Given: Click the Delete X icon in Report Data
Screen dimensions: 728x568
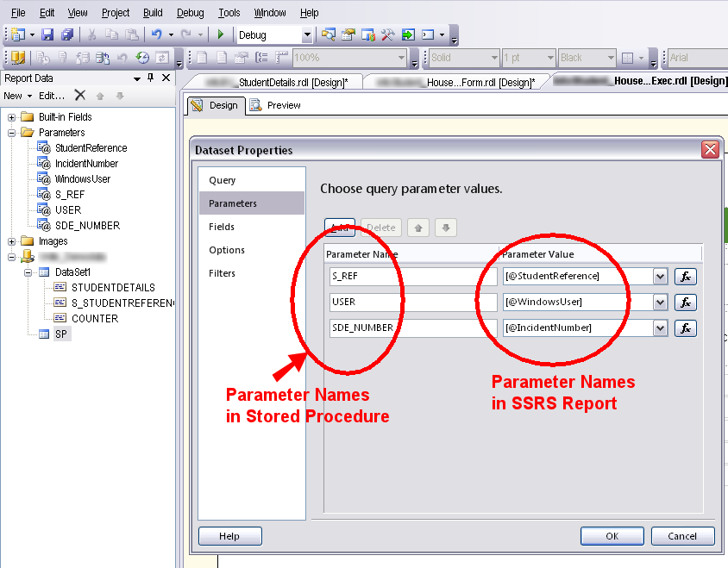Looking at the screenshot, I should 79,96.
